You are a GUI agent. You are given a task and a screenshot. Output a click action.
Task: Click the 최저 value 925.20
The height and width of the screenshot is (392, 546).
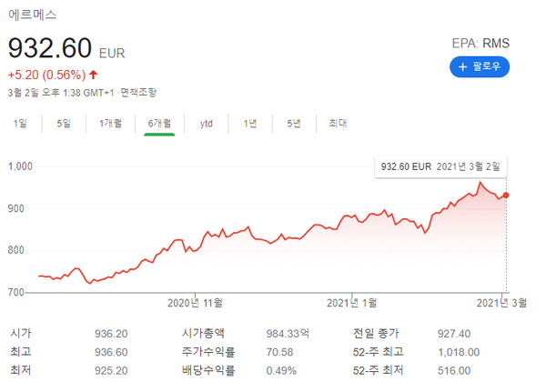point(111,371)
